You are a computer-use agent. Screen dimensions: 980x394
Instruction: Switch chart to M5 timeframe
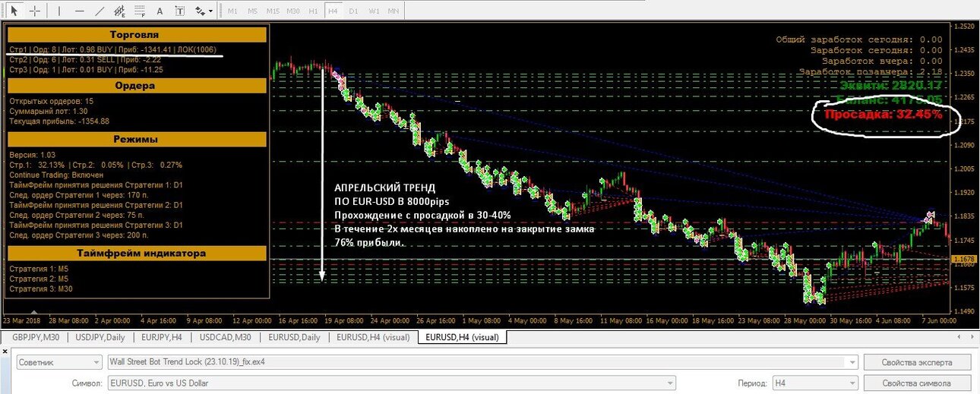coord(252,11)
